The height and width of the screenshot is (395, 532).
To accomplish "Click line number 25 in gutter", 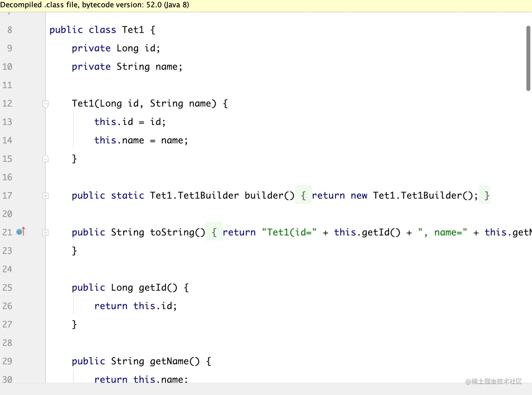I will (x=7, y=288).
